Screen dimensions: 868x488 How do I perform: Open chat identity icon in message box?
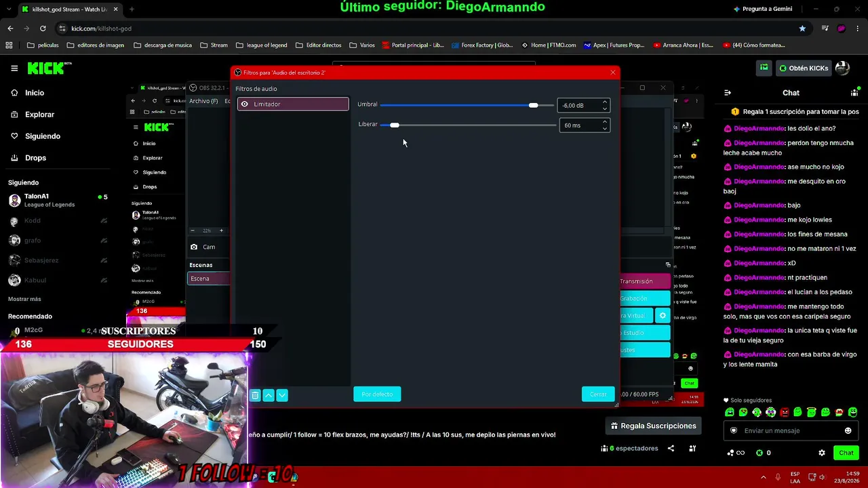coord(733,430)
